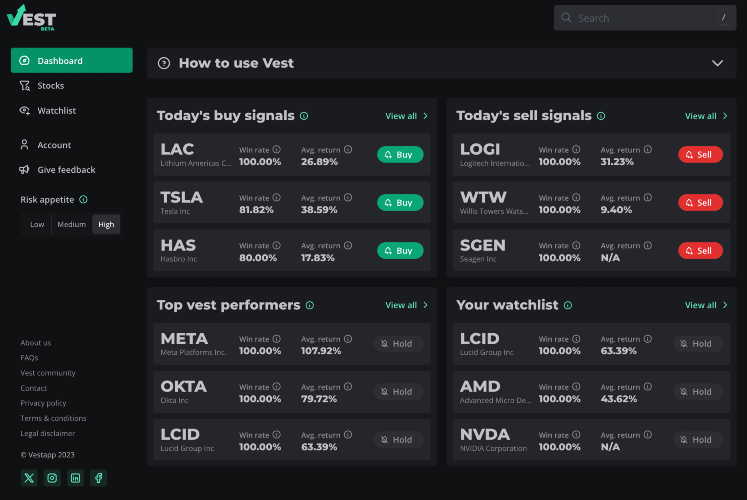Open the Instagram social link icon
This screenshot has height=500, width=747.
(x=52, y=478)
